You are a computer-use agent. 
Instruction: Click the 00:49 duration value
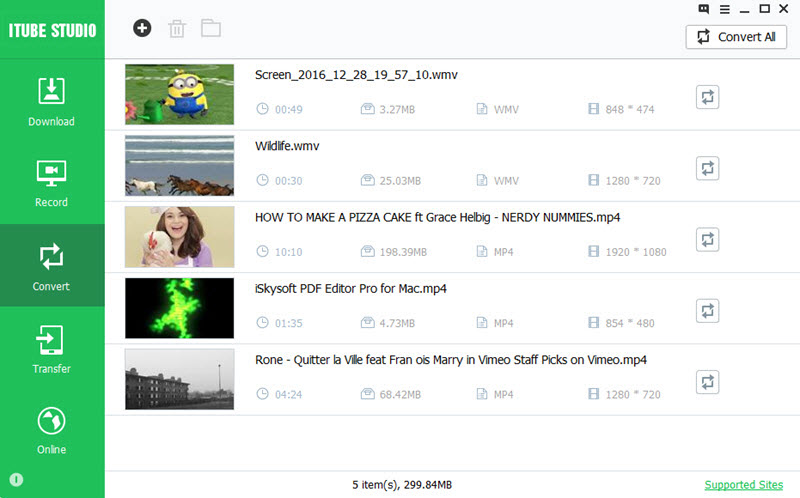tap(288, 109)
